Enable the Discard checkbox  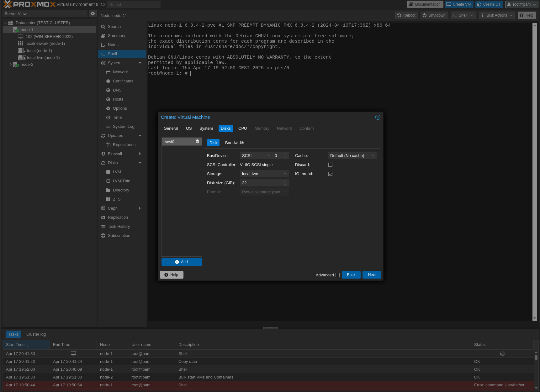tap(330, 165)
